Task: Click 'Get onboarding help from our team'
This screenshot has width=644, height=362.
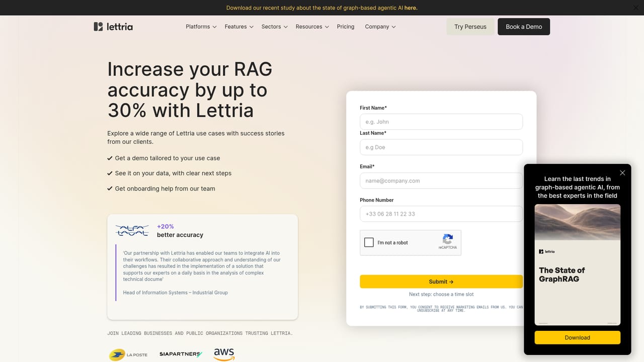Action: click(165, 189)
